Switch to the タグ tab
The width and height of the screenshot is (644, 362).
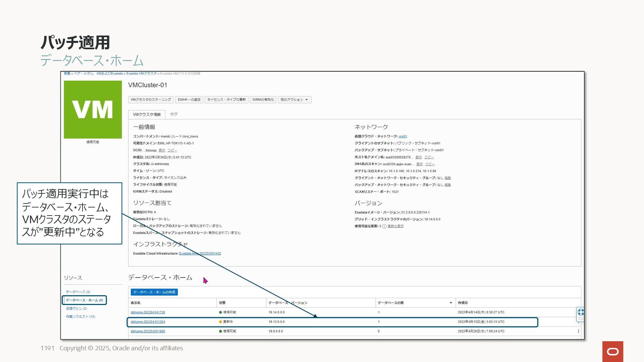(174, 114)
